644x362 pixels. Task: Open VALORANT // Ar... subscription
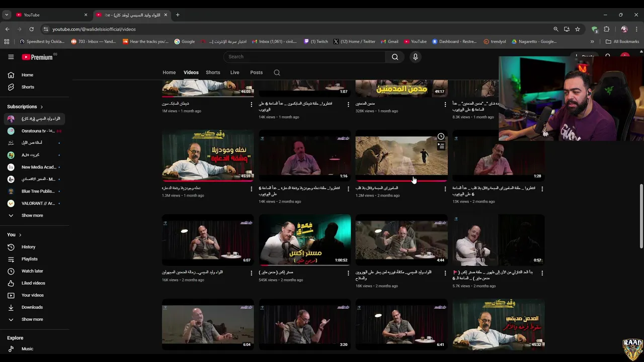[x=35, y=203]
